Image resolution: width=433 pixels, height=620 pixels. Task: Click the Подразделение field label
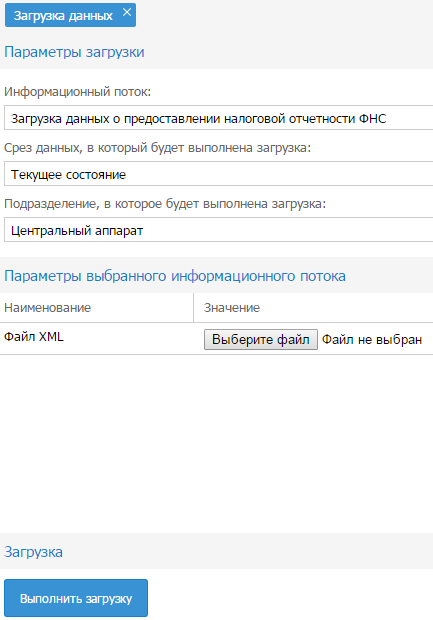(x=165, y=204)
